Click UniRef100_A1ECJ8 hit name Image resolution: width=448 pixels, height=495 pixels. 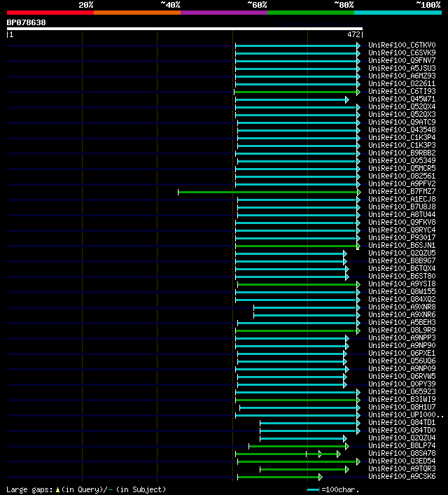(x=402, y=200)
